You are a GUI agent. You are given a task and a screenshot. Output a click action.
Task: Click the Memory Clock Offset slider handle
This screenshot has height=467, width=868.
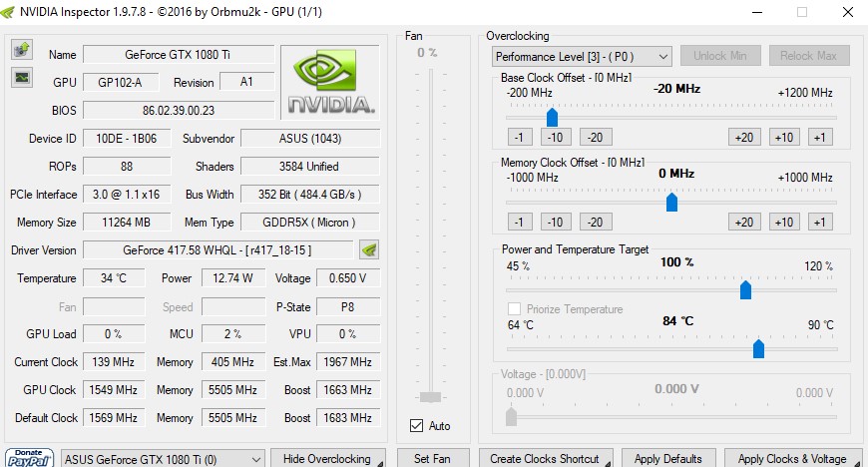point(671,202)
